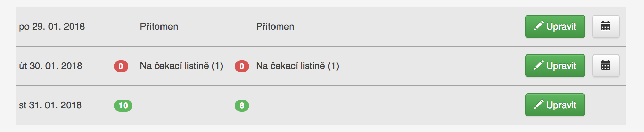Screen dimensions: 644x132
Task: Select the date label po 29. 01. 2018
Action: pyautogui.click(x=52, y=27)
